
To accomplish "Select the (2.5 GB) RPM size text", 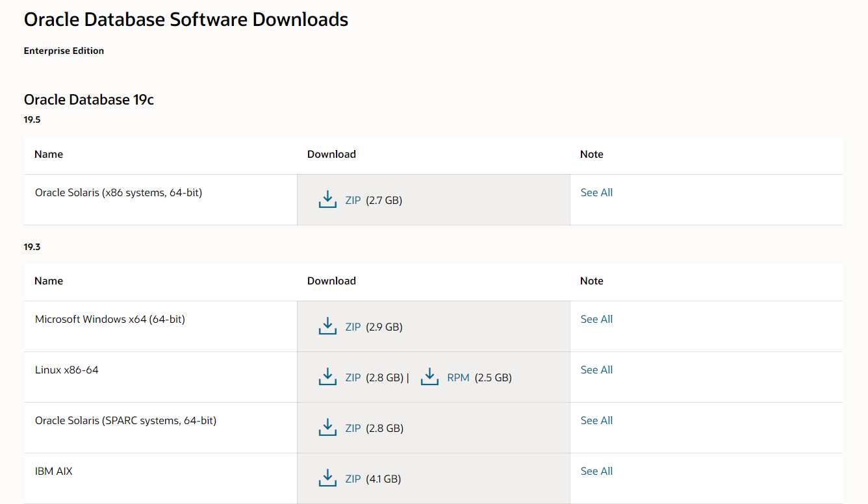I will tap(493, 378).
